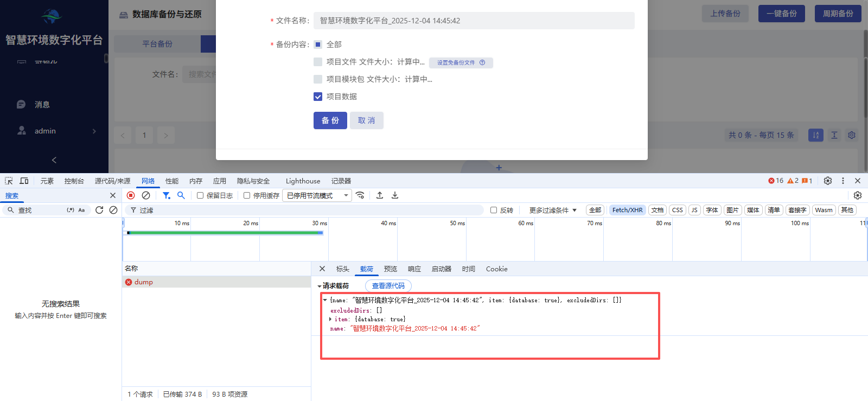Toggle the device toolbar icon

pos(24,181)
